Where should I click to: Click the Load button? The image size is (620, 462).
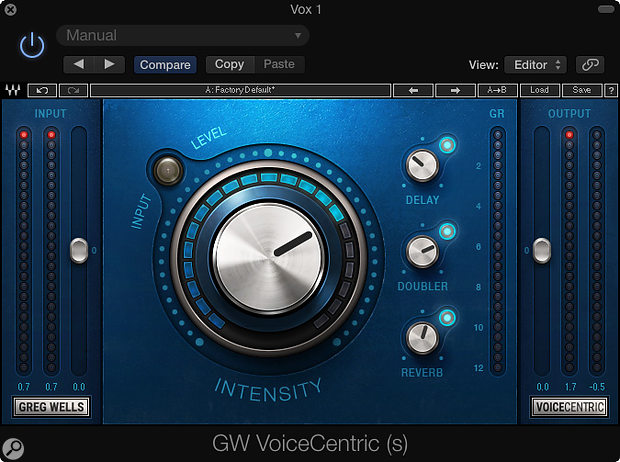539,90
